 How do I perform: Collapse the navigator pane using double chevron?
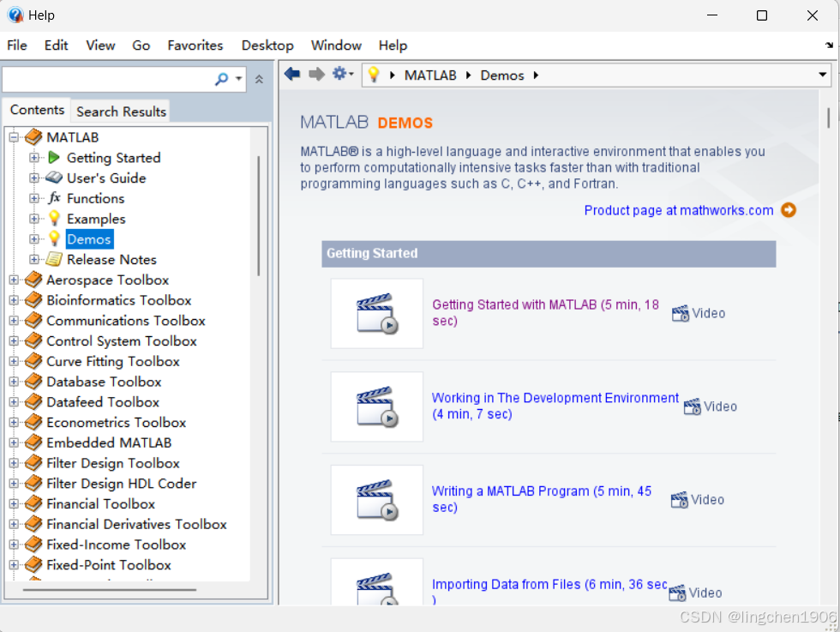click(259, 80)
